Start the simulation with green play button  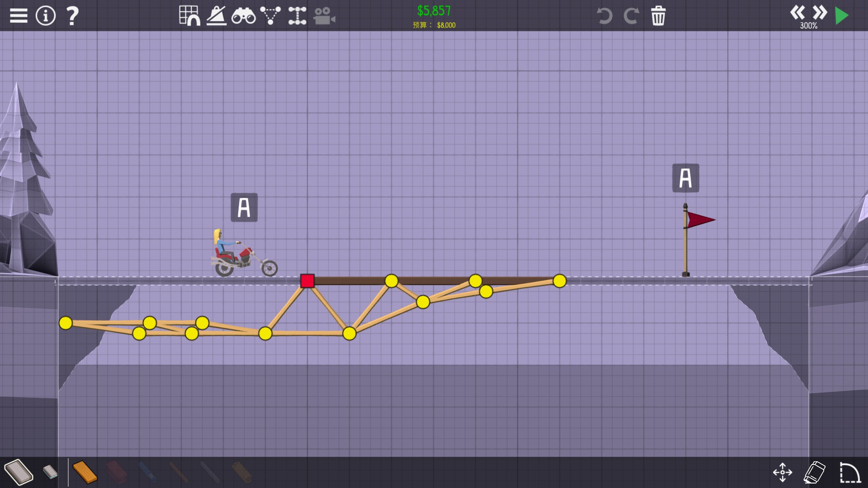tap(842, 16)
